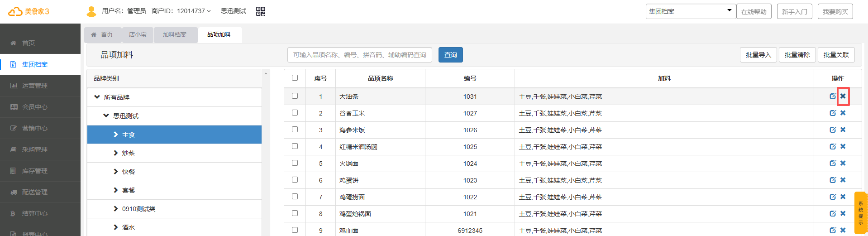Select the checkbox for 鸡蛋饼 row

[x=295, y=180]
